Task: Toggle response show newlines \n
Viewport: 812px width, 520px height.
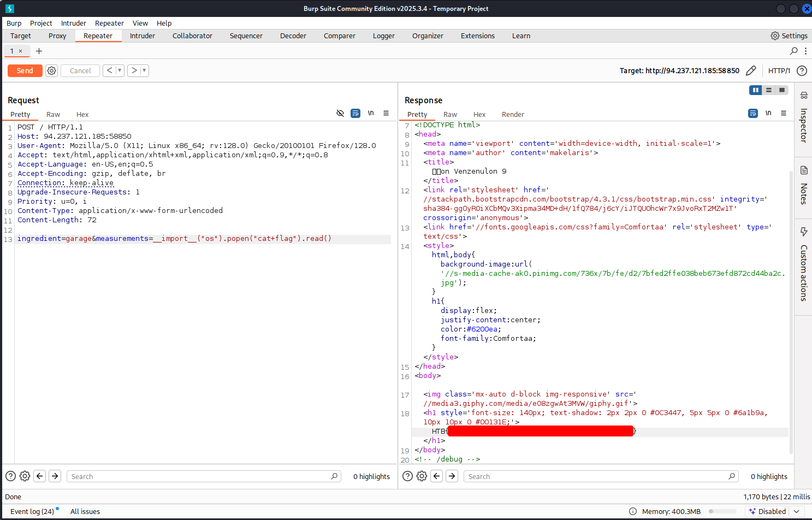Action: (768, 113)
